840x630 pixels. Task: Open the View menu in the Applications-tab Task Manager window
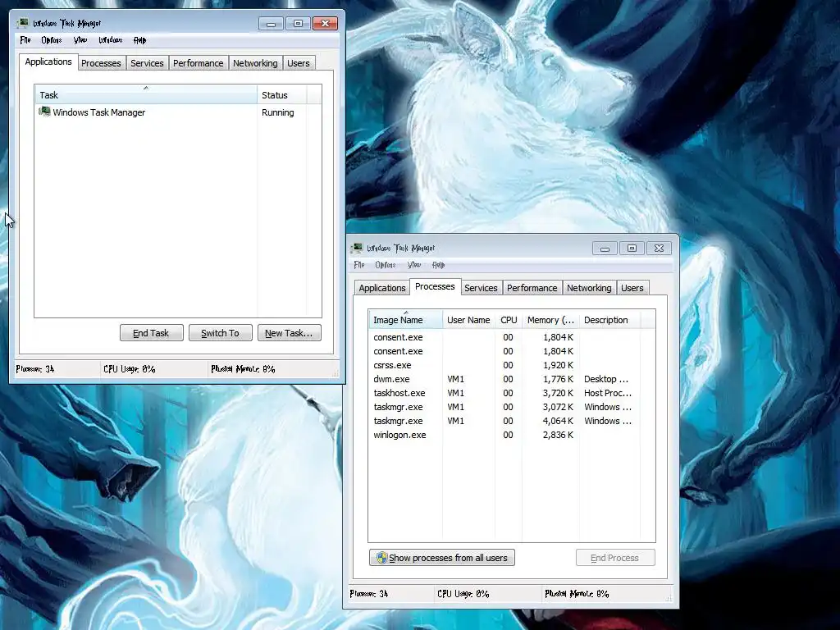click(80, 40)
